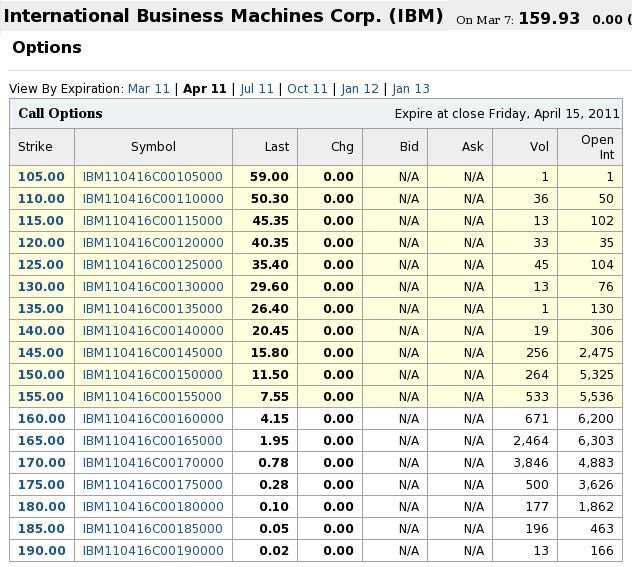Image resolution: width=632 pixels, height=567 pixels.
Task: Open symbol IBM110416C00165000
Action: tap(153, 440)
